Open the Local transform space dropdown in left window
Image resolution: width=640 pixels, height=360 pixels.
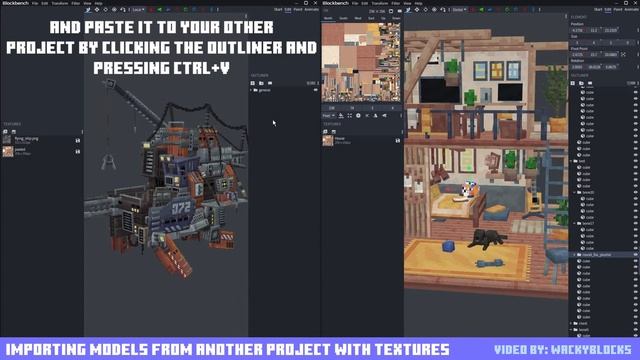tap(138, 9)
